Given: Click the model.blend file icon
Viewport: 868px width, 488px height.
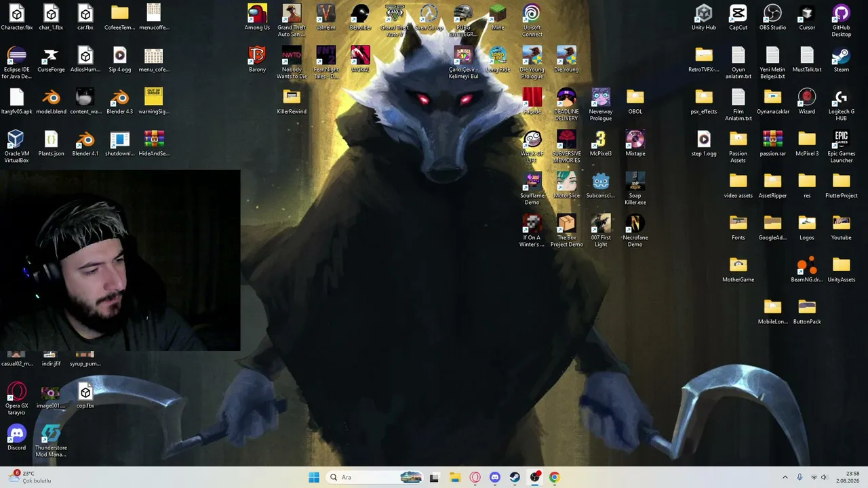Looking at the screenshot, I should pos(51,102).
